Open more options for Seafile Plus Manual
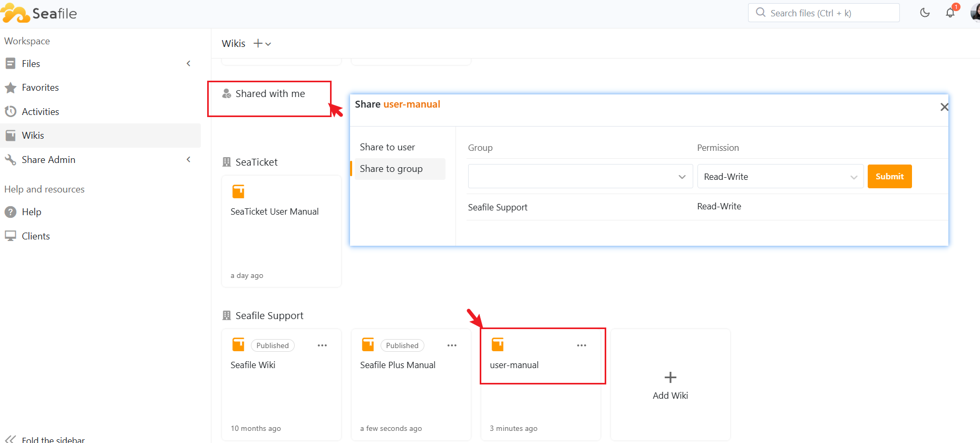This screenshot has width=980, height=443. pyautogui.click(x=452, y=345)
